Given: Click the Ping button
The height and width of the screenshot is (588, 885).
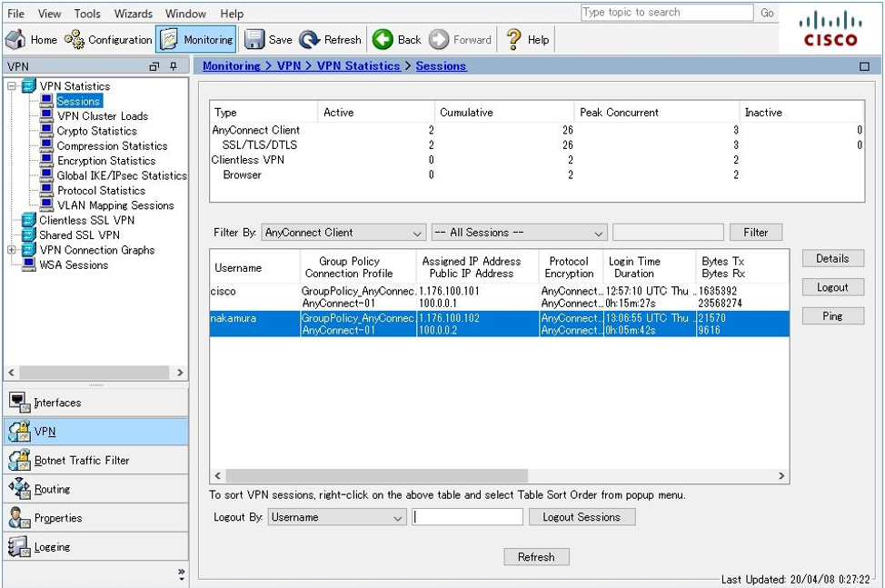Looking at the screenshot, I should 832,316.
